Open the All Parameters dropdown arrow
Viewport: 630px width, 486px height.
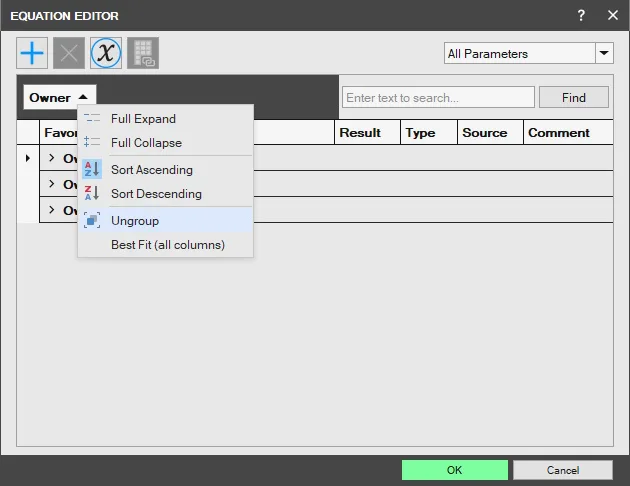tap(604, 53)
